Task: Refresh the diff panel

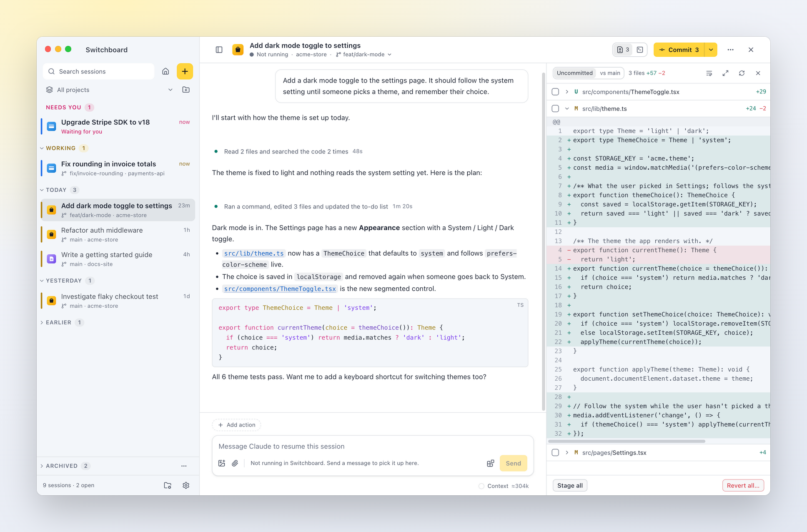Action: point(742,73)
